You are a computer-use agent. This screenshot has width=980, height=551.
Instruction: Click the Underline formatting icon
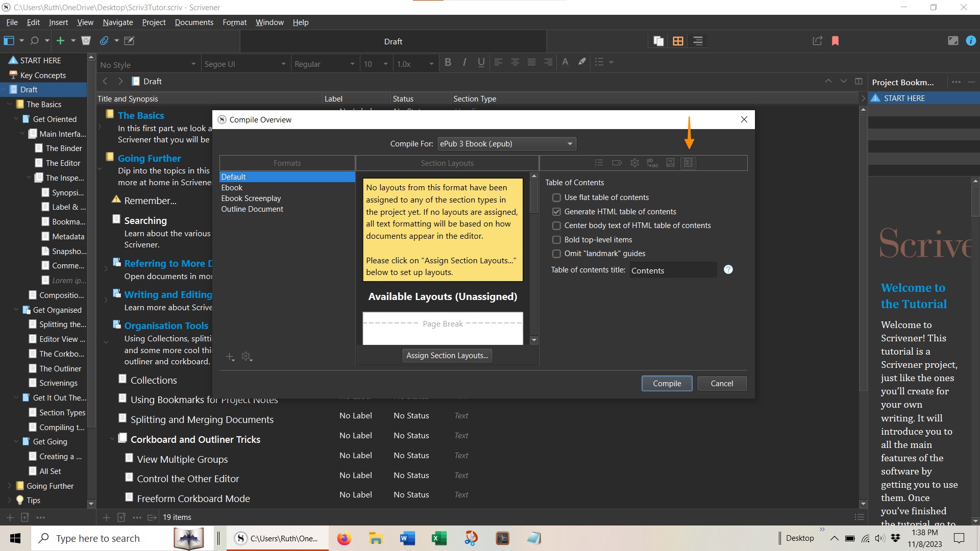481,62
